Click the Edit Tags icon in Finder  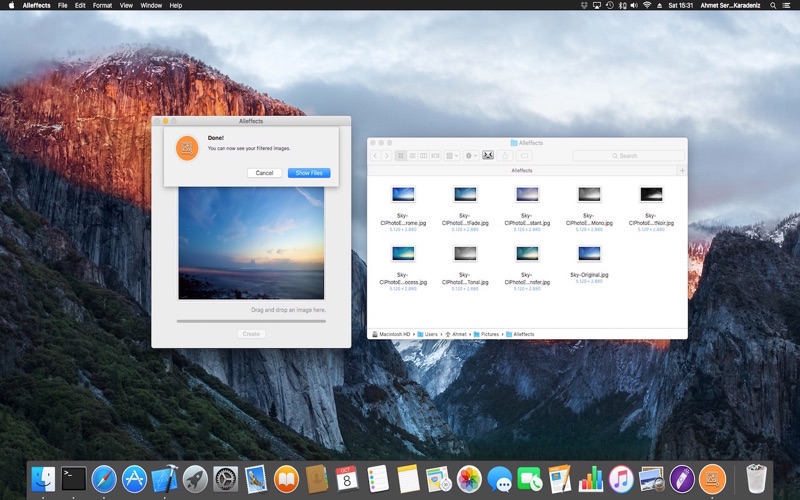525,156
